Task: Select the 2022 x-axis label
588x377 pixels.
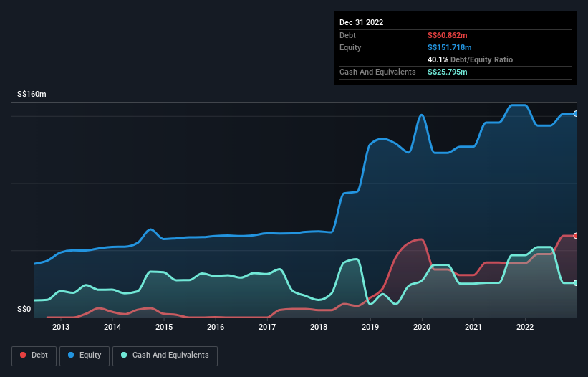Action: click(525, 327)
